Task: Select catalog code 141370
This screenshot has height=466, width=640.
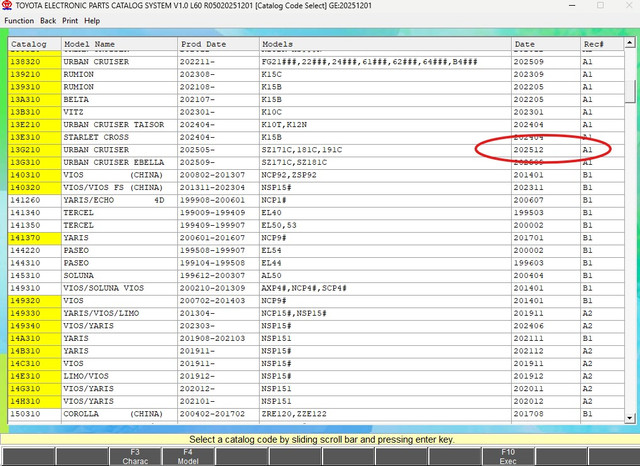Action: point(34,238)
